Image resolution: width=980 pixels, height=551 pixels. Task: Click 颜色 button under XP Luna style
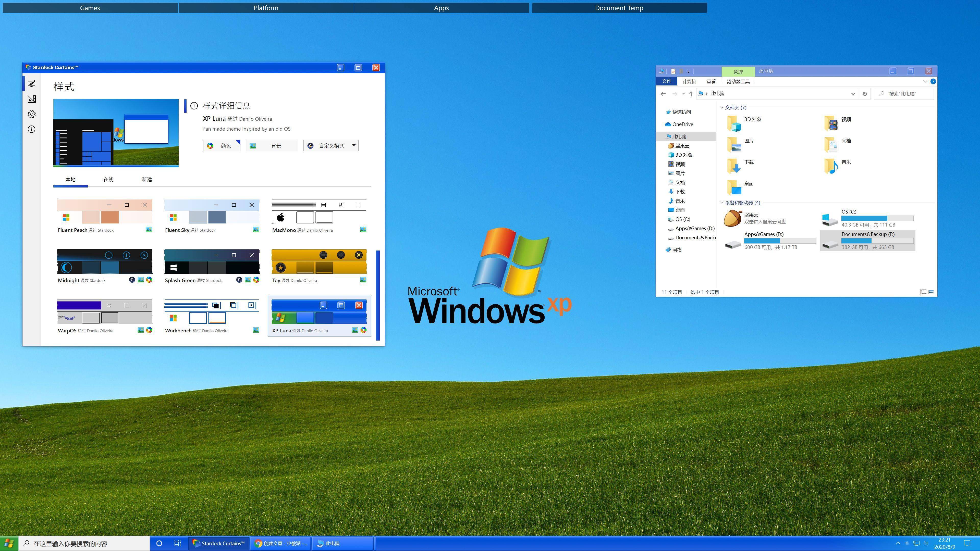pyautogui.click(x=222, y=145)
